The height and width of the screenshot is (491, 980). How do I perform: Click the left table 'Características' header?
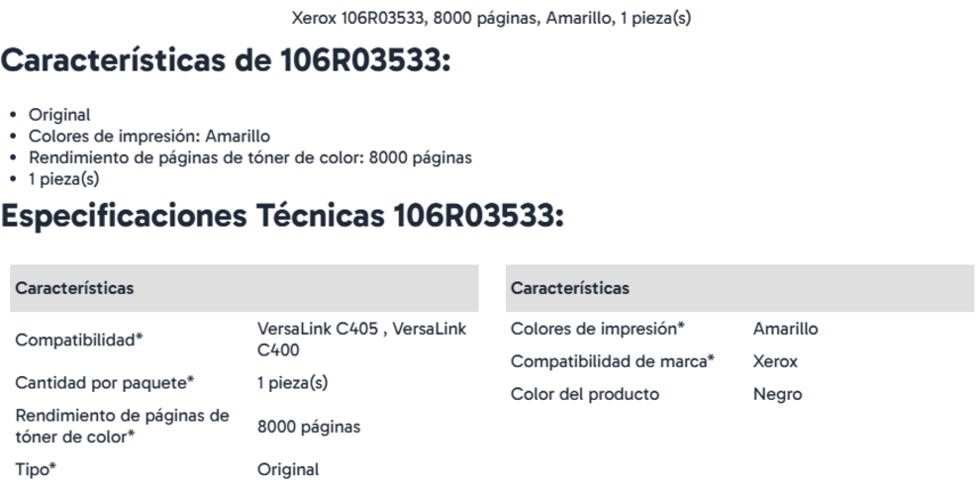[x=74, y=288]
